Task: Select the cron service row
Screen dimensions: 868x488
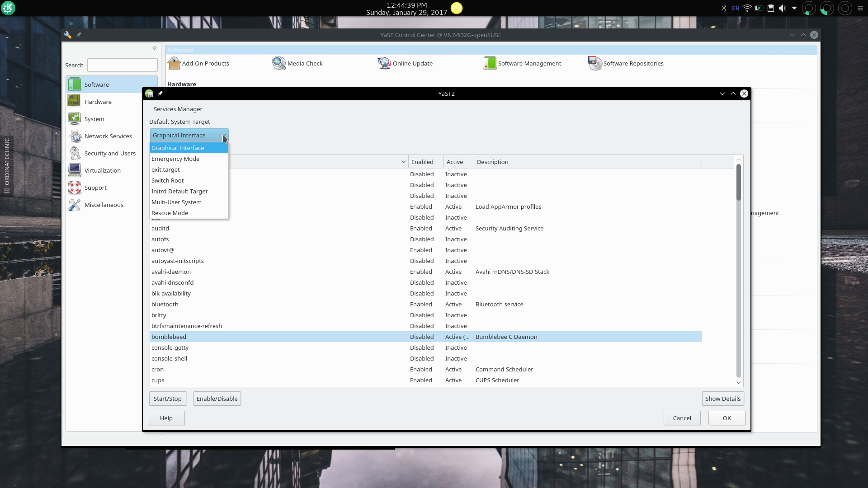Action: (x=426, y=369)
